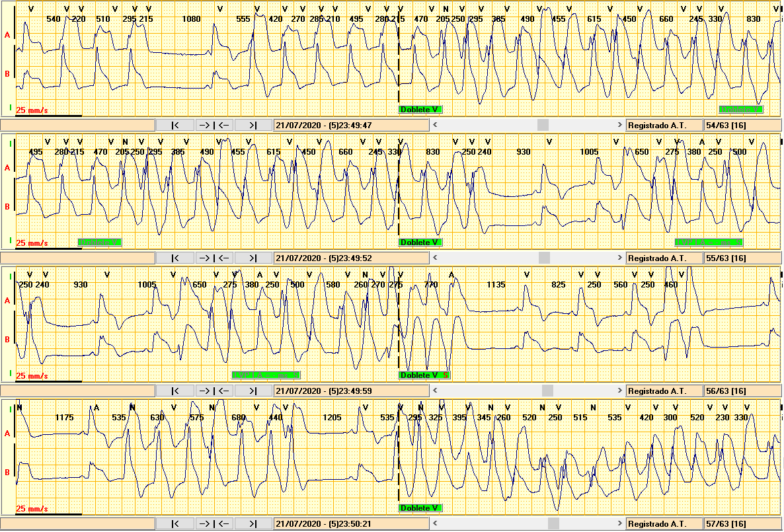Jump to first event in the 23:49:52 strip
Image resolution: width=784 pixels, height=532 pixels.
tap(175, 258)
